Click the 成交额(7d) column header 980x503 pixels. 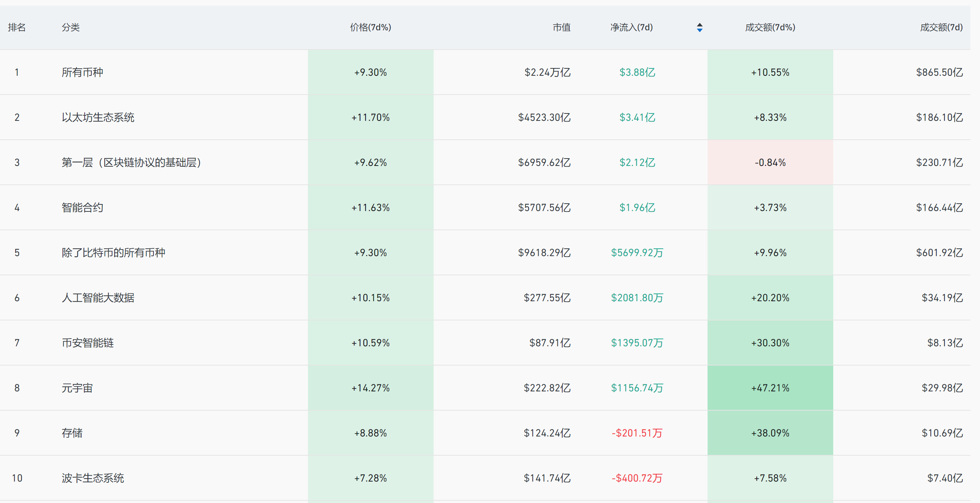coord(941,27)
